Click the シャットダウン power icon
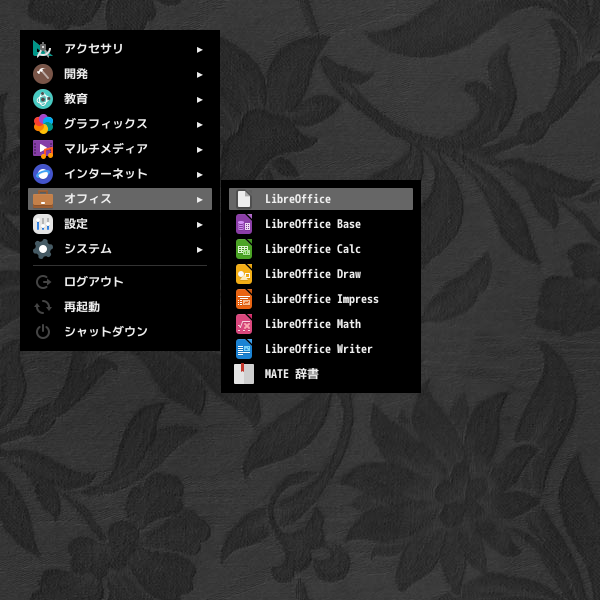The height and width of the screenshot is (600, 600). (43, 332)
